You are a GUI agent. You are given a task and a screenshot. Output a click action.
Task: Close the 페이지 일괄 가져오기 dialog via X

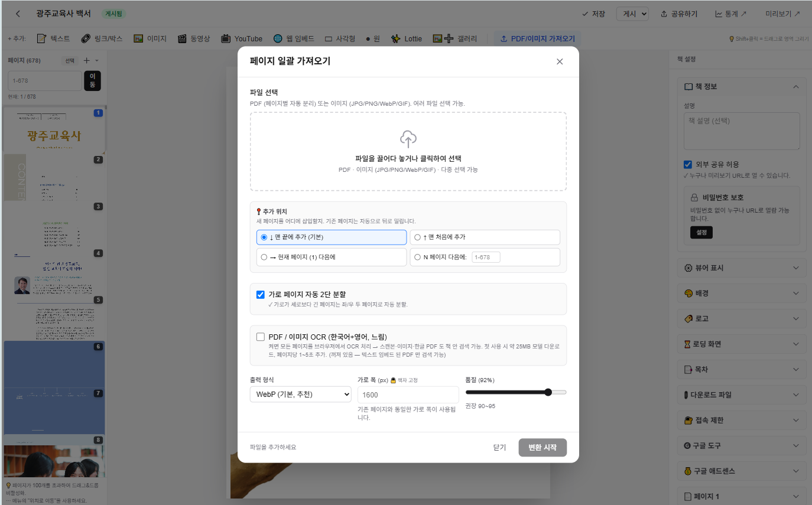(x=560, y=61)
